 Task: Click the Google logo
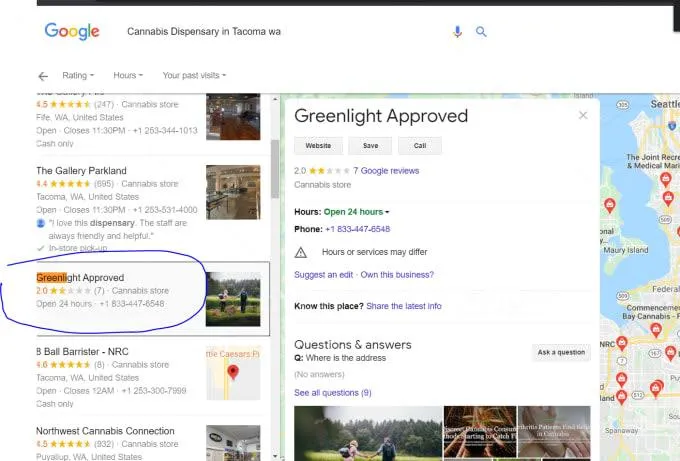[x=72, y=31]
